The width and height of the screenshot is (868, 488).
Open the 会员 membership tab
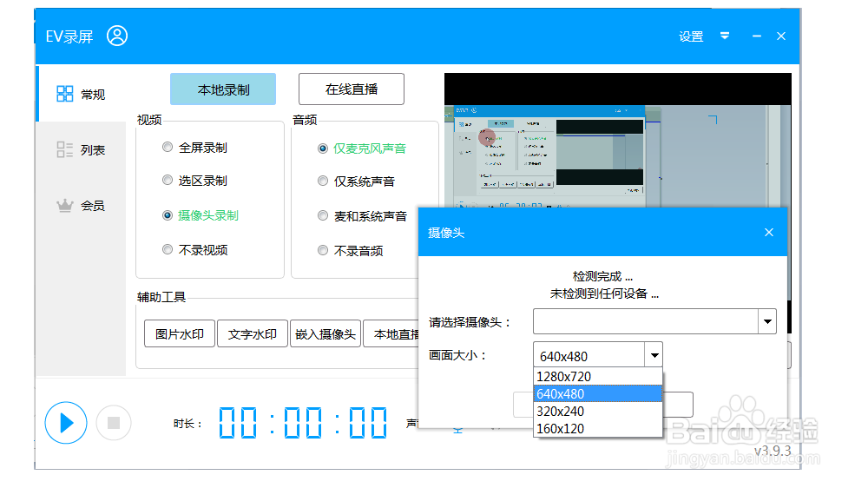[81, 206]
